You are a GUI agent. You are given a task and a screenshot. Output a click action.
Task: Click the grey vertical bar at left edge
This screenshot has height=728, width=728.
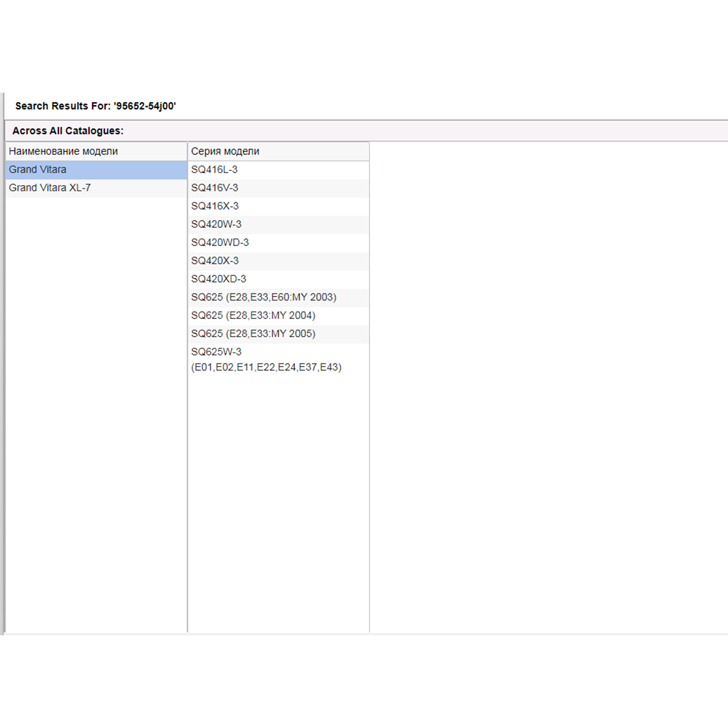click(3, 364)
